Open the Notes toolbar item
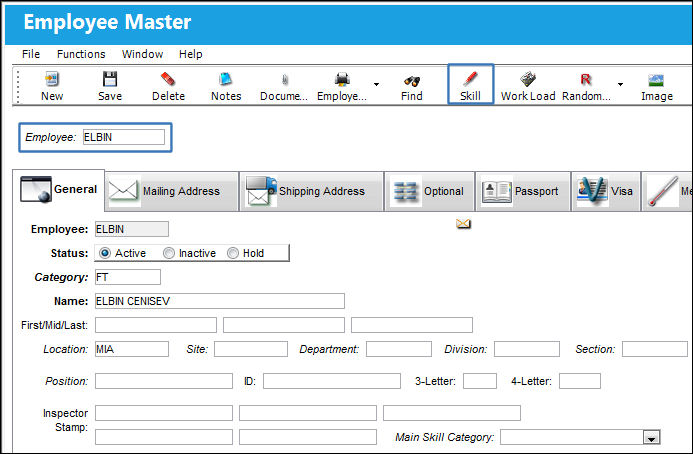693x454 pixels. point(226,86)
